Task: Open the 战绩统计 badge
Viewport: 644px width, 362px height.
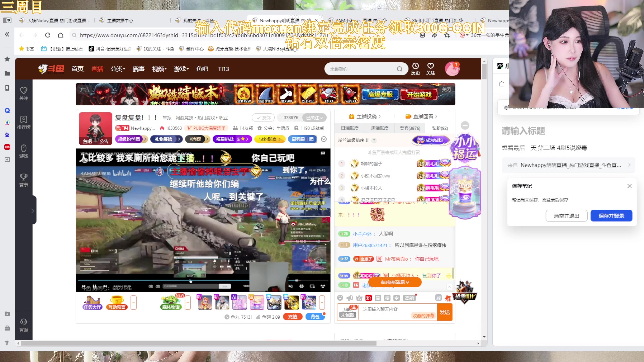Action: pos(465,292)
